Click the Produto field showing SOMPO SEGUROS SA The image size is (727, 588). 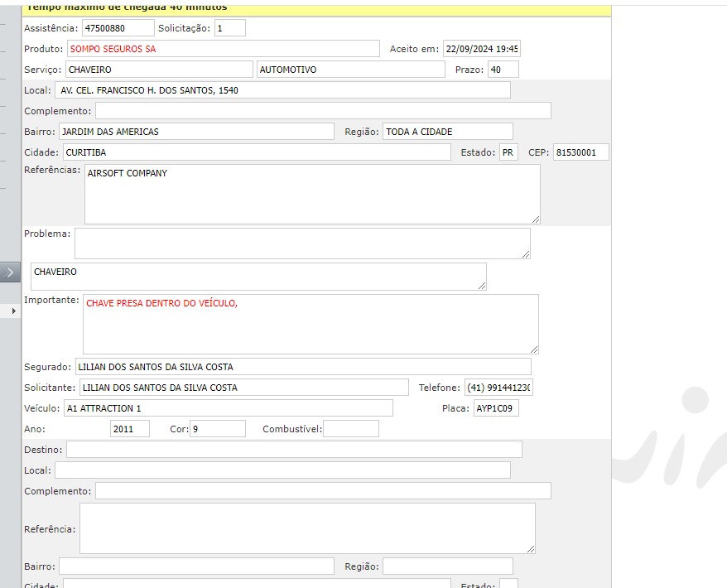(x=222, y=49)
